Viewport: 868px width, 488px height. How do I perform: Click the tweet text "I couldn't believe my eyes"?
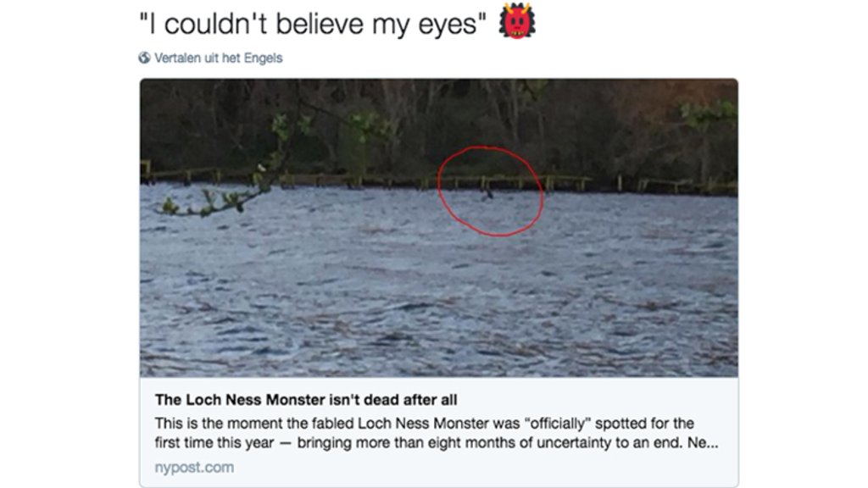[312, 24]
